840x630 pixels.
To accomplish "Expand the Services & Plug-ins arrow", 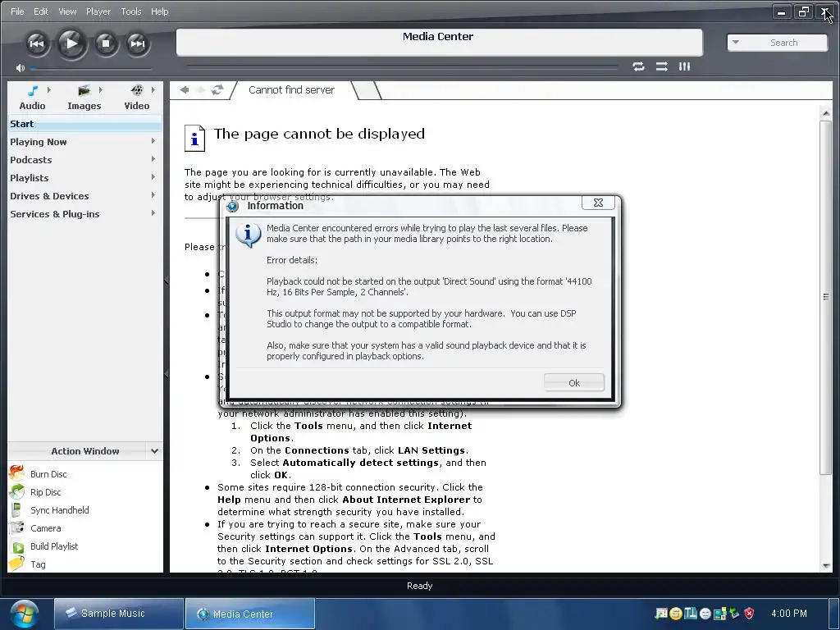I will pyautogui.click(x=153, y=213).
